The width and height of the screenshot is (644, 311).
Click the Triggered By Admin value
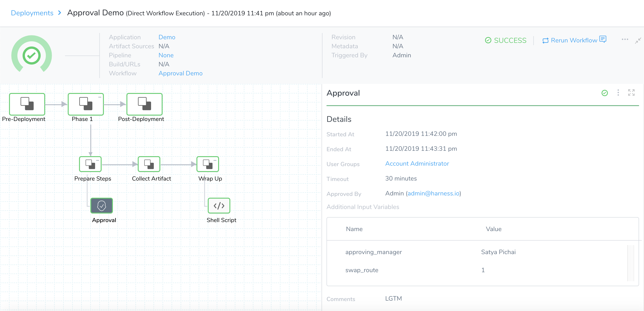[401, 55]
